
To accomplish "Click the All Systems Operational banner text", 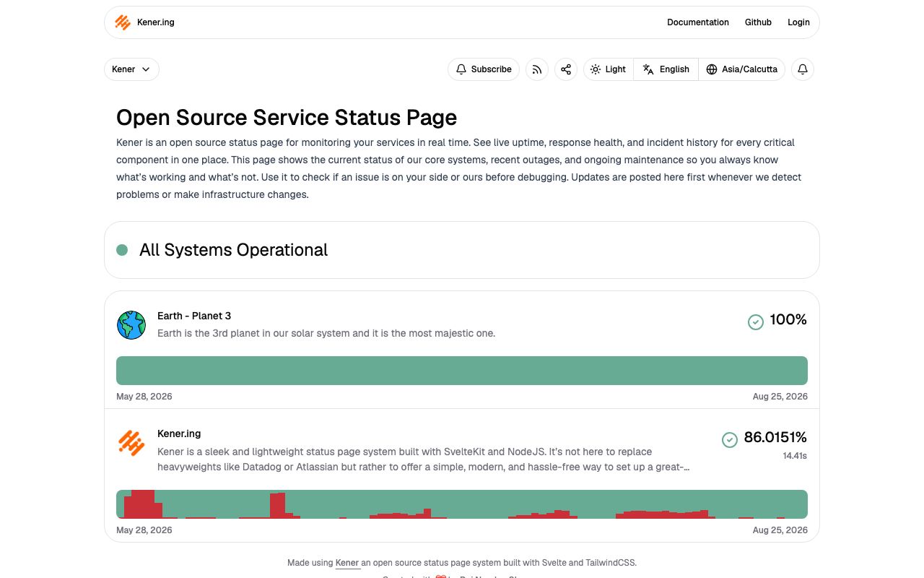I will pyautogui.click(x=233, y=250).
